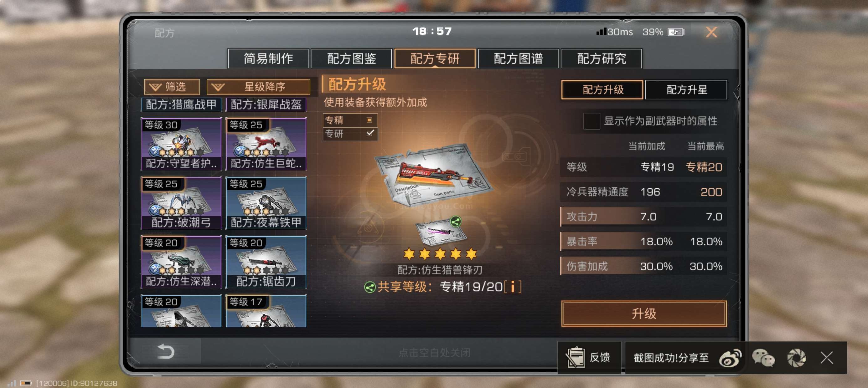Open the 简易制作 tab

tap(268, 59)
